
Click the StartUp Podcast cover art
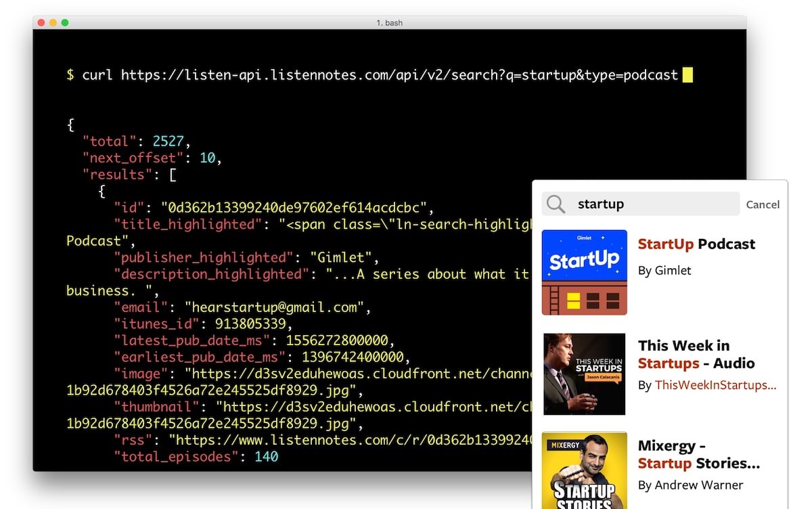pos(584,271)
